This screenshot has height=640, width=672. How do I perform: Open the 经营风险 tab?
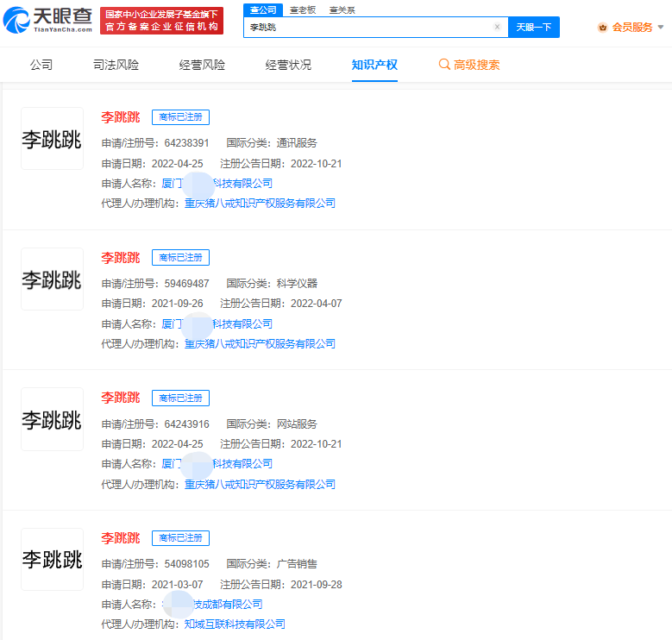[202, 65]
